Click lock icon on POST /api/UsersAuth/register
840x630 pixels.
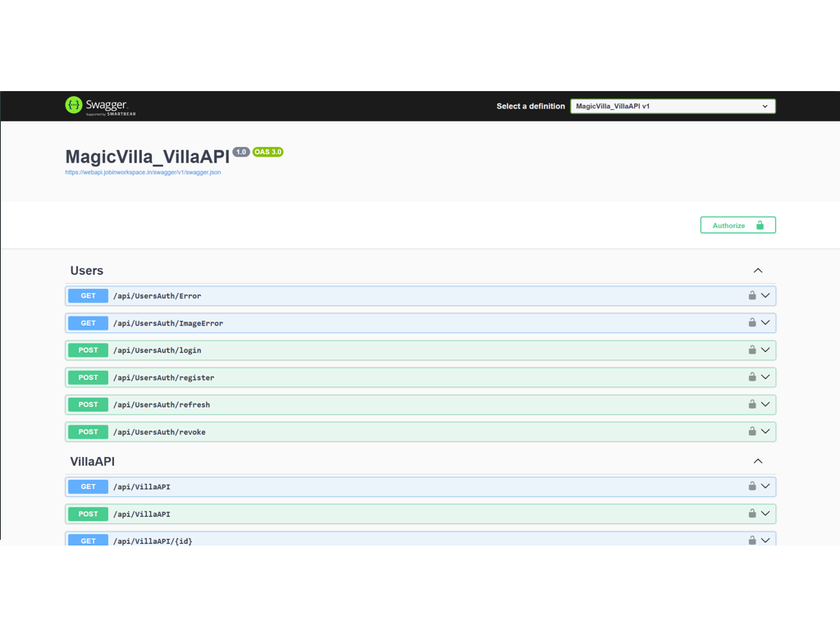pyautogui.click(x=751, y=377)
